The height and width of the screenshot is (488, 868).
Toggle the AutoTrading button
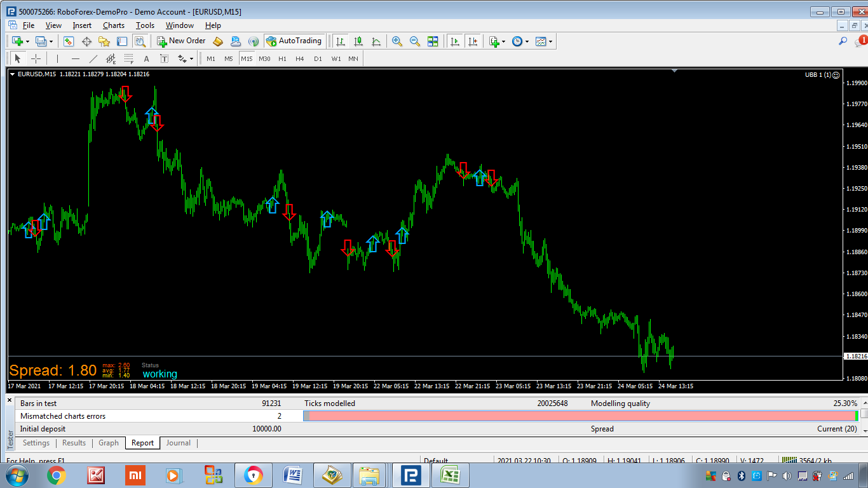point(294,41)
